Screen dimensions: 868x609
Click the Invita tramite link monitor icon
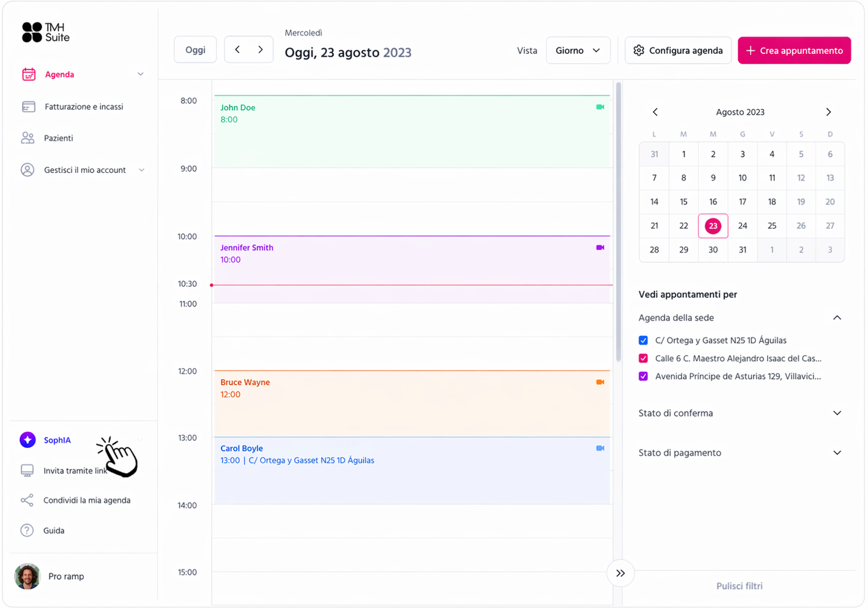click(27, 471)
